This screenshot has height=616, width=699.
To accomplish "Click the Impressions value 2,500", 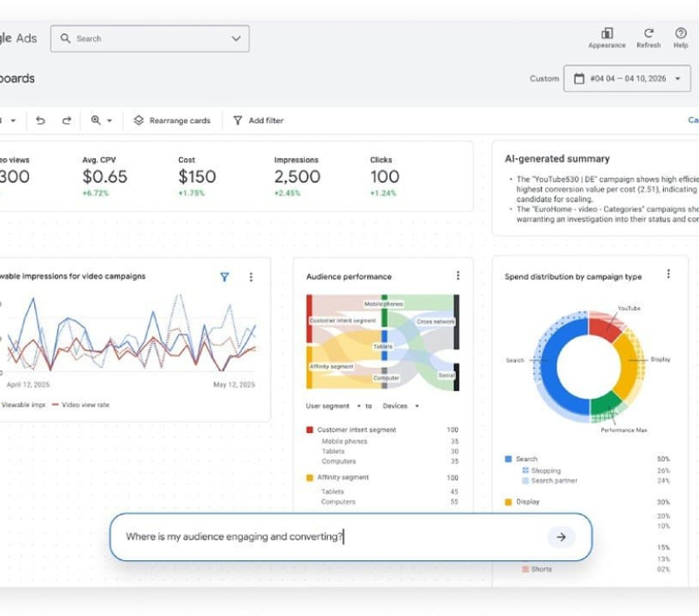I will click(297, 176).
